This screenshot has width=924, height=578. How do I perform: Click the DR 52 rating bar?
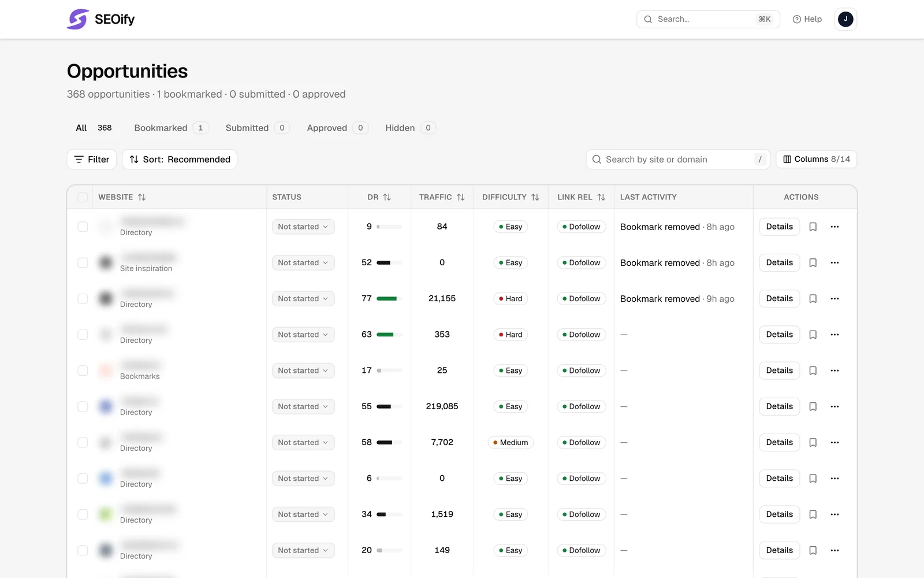(x=389, y=263)
